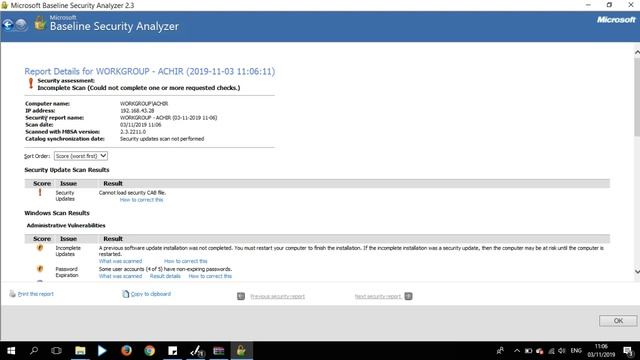Open the Sort Order dropdown
Viewport: 640px width, 360px height.
[81, 156]
